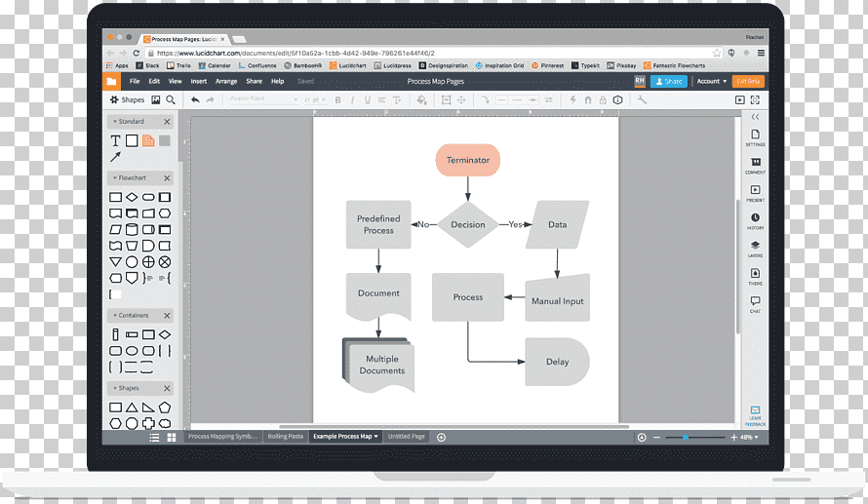868x504 pixels.
Task: Add a new page with plus icon
Action: pyautogui.click(x=441, y=437)
